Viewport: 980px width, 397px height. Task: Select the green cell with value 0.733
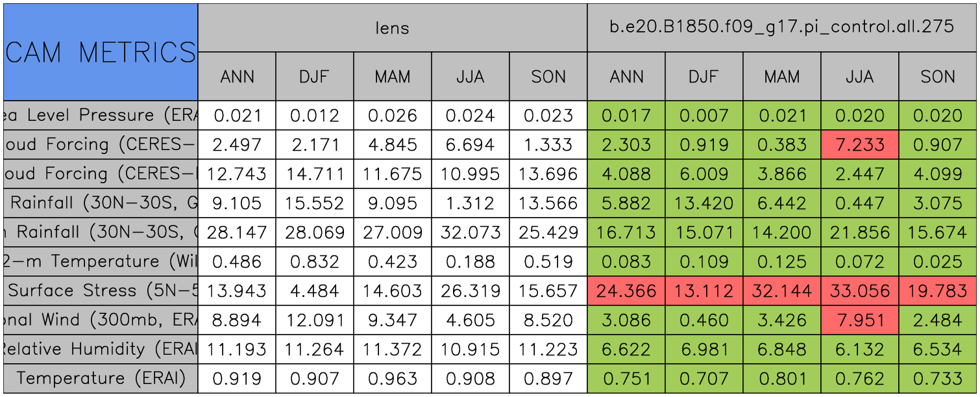pyautogui.click(x=938, y=378)
